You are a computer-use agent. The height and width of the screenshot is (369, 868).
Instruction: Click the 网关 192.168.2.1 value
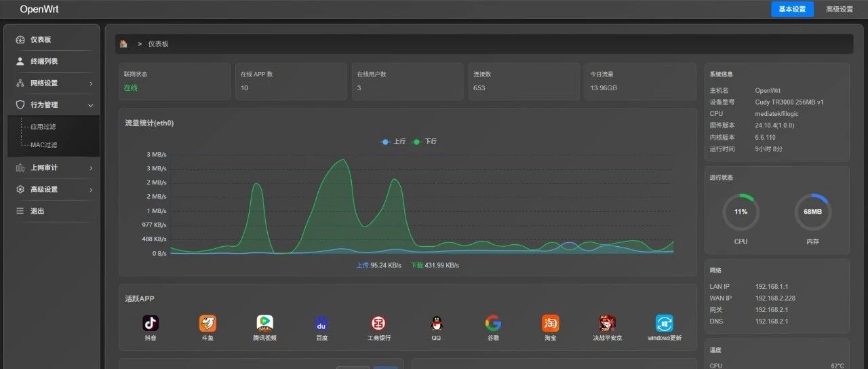(772, 309)
